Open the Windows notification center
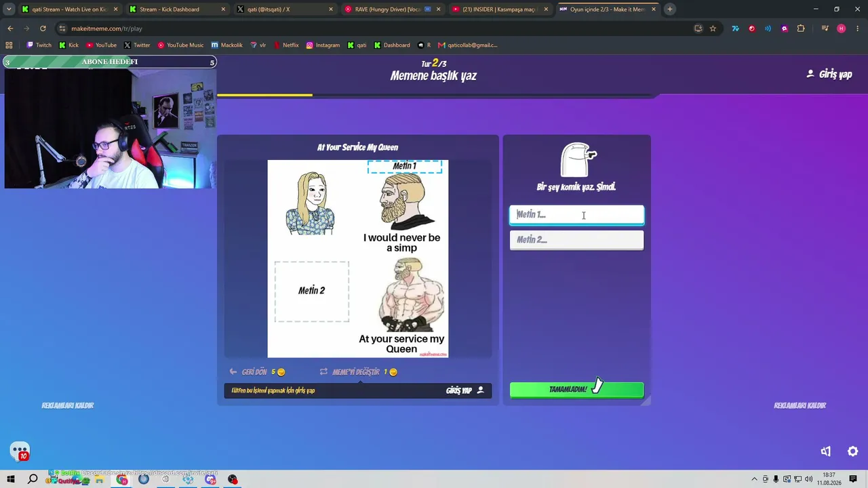868x488 pixels. coord(853,479)
